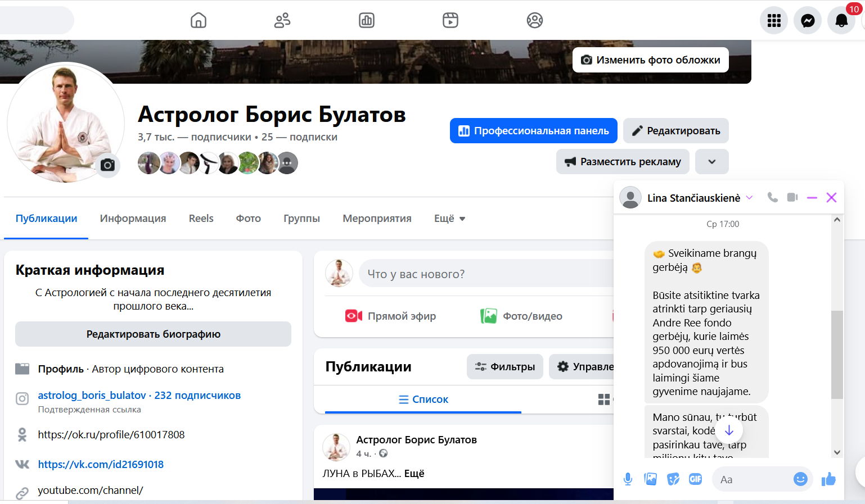Click the Что у вас нового post field
This screenshot has width=865, height=504.
coord(486,274)
